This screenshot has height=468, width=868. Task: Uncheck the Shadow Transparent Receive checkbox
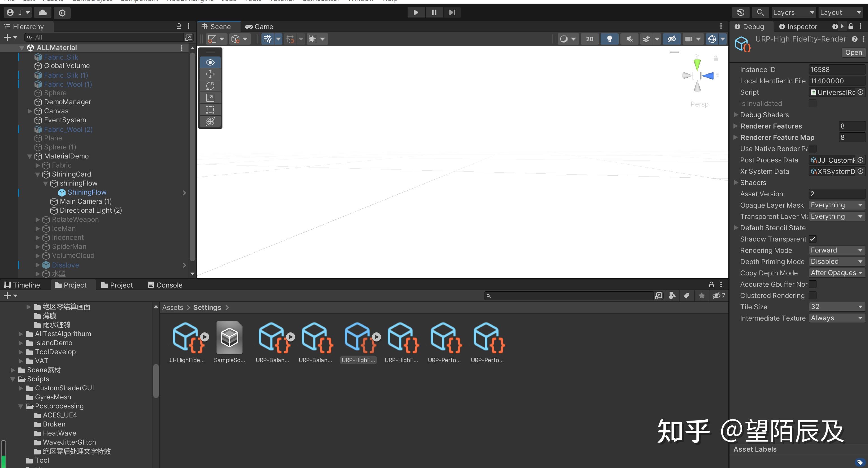coord(813,239)
